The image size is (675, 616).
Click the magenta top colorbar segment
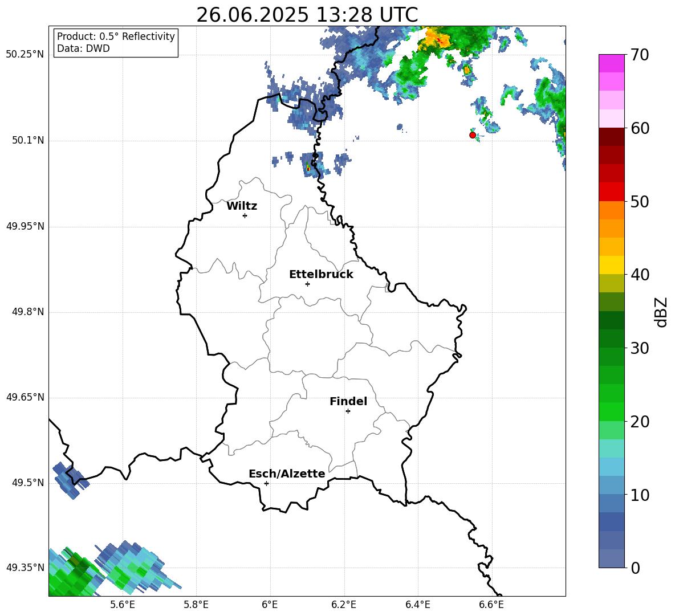pos(611,63)
